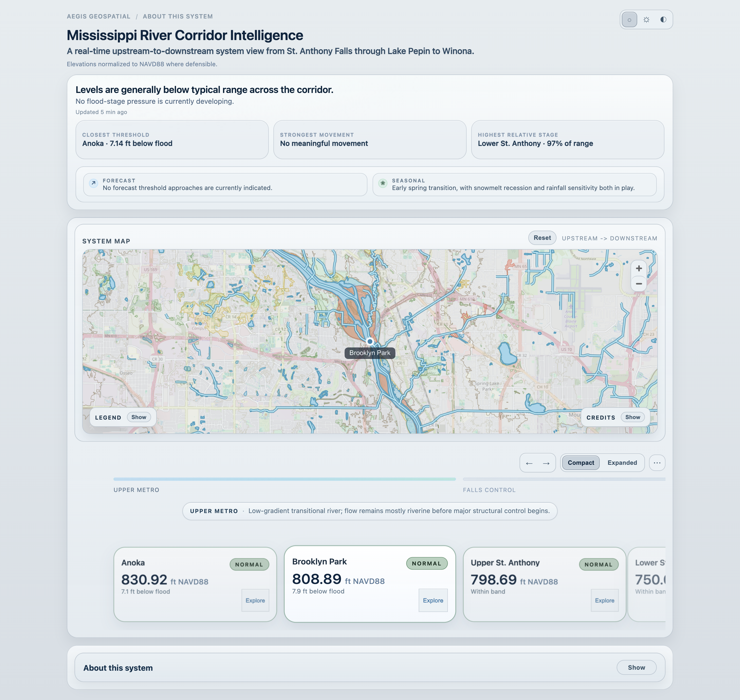
Task: Reset the system map view
Action: point(542,238)
